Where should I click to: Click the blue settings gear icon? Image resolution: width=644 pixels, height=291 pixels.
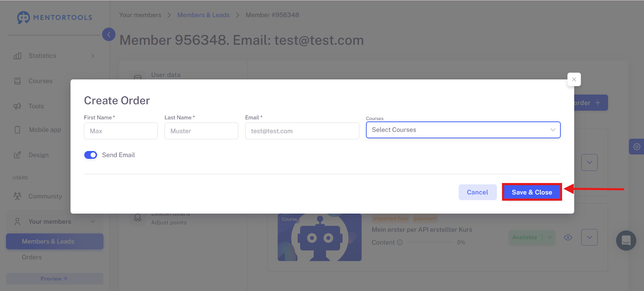point(637,147)
